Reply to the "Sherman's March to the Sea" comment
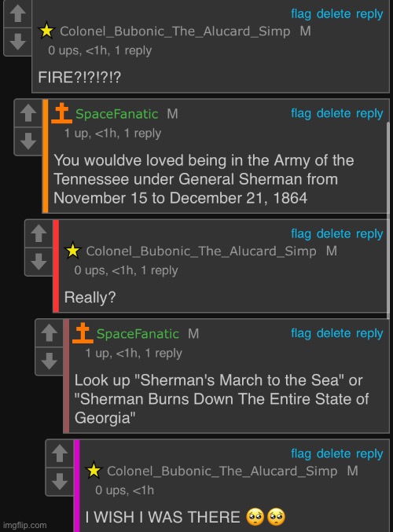The width and height of the screenshot is (393, 532). [x=369, y=333]
